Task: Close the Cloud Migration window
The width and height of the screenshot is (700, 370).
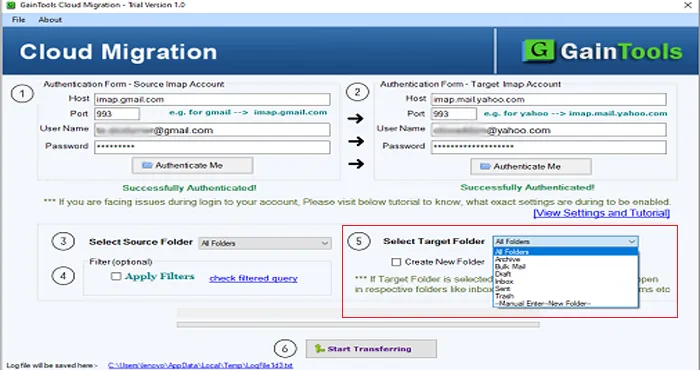Action: [688, 5]
